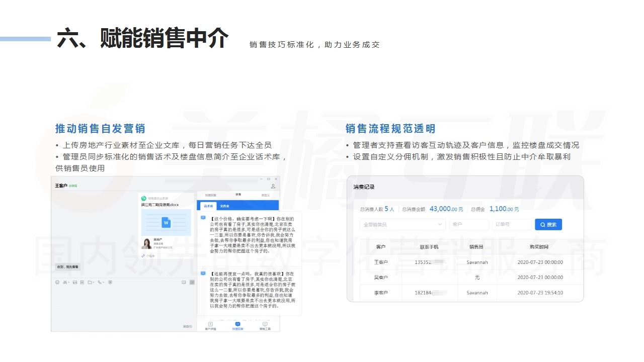Click the 发送(S) send button
The width and height of the screenshot is (644, 362).
(x=187, y=326)
